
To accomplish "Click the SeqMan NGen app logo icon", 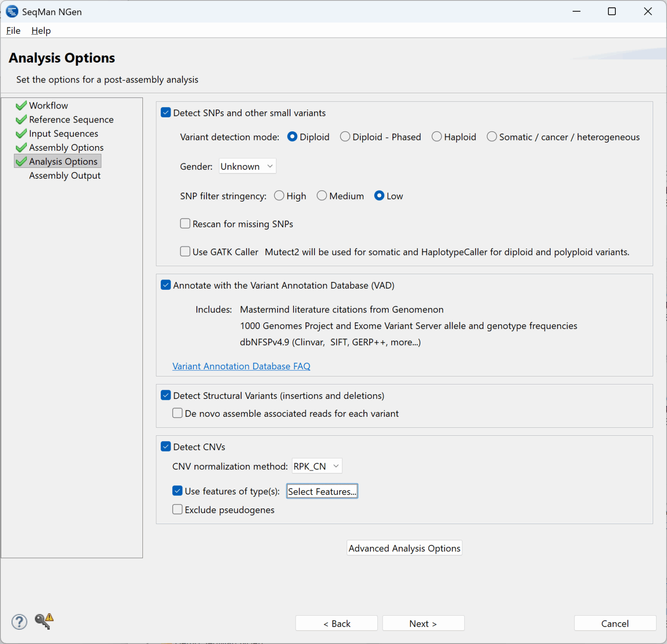I will coord(12,11).
